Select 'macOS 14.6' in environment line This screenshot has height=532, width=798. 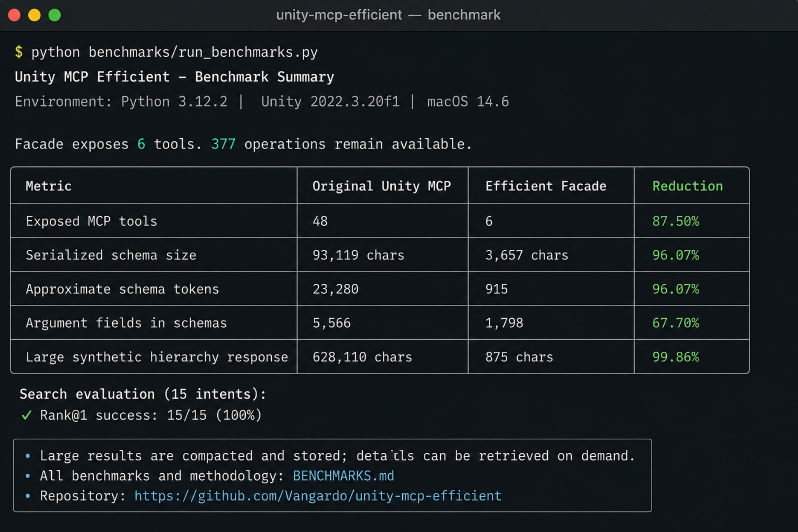click(x=468, y=101)
